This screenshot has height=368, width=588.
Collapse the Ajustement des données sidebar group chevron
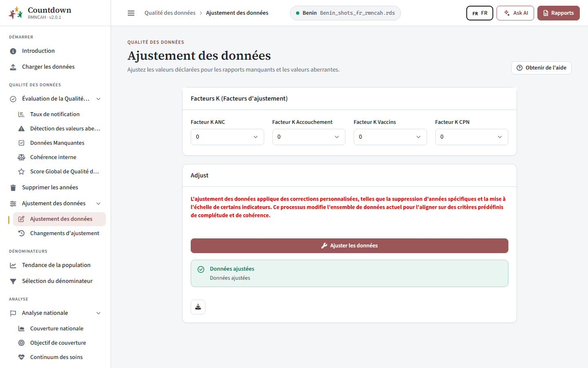98,204
